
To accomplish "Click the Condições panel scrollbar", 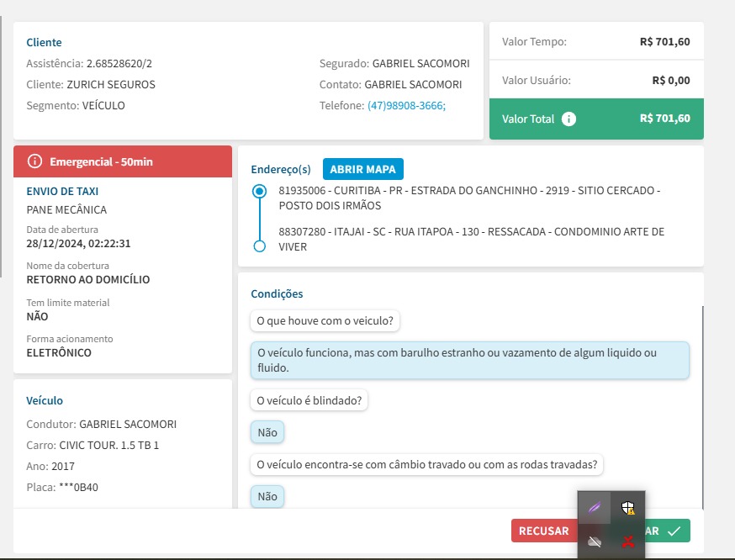I will (x=702, y=404).
